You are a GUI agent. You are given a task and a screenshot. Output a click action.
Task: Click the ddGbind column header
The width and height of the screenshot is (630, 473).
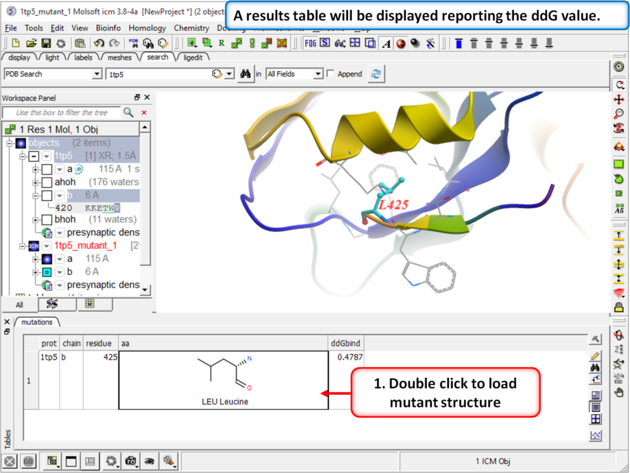pos(345,343)
